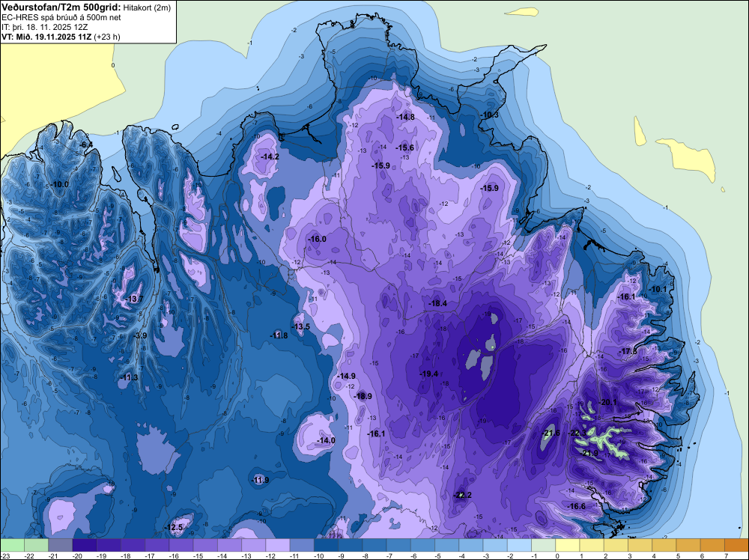
Task: Select the 7 orange legend swatch
Action: click(x=736, y=545)
